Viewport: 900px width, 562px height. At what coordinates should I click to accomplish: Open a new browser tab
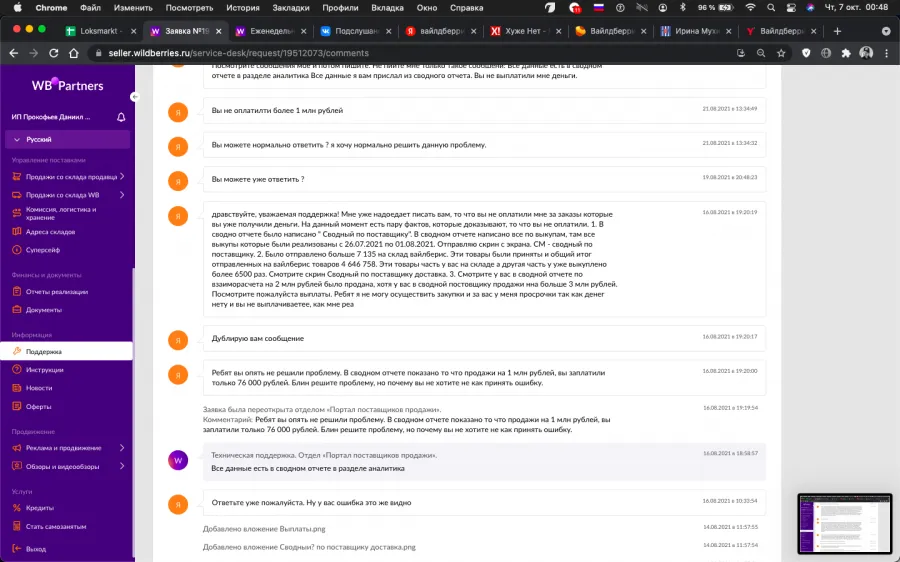(837, 31)
